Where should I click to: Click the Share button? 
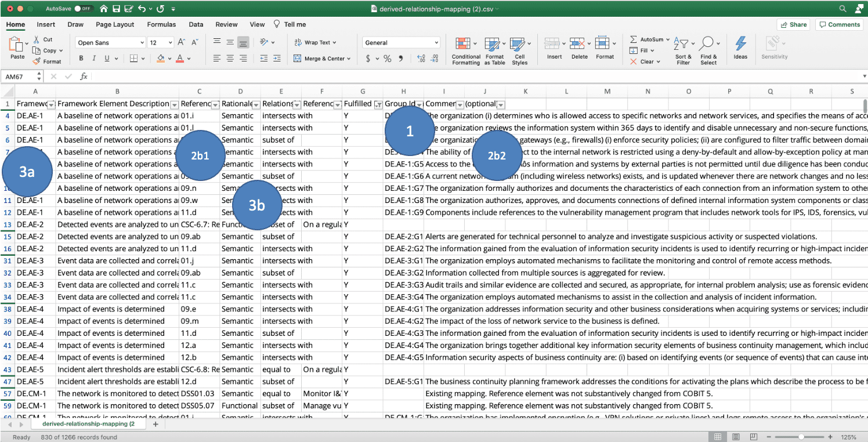pos(794,24)
